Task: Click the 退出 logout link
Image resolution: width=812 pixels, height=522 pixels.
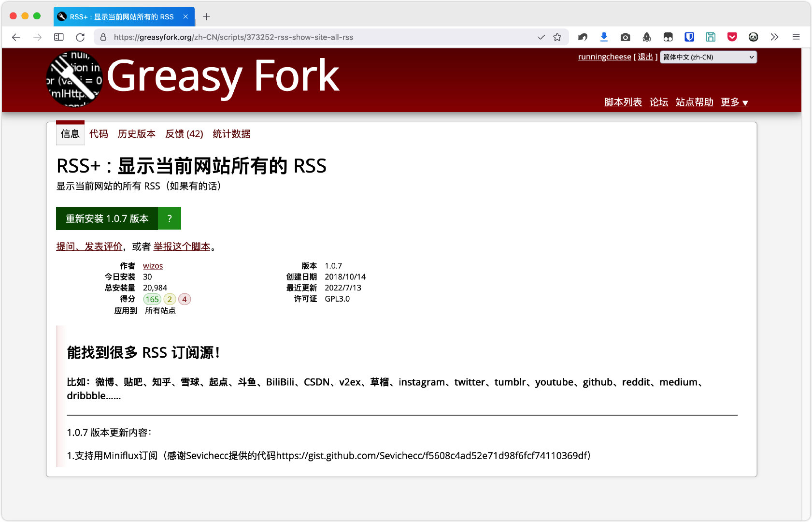Action: coord(645,57)
